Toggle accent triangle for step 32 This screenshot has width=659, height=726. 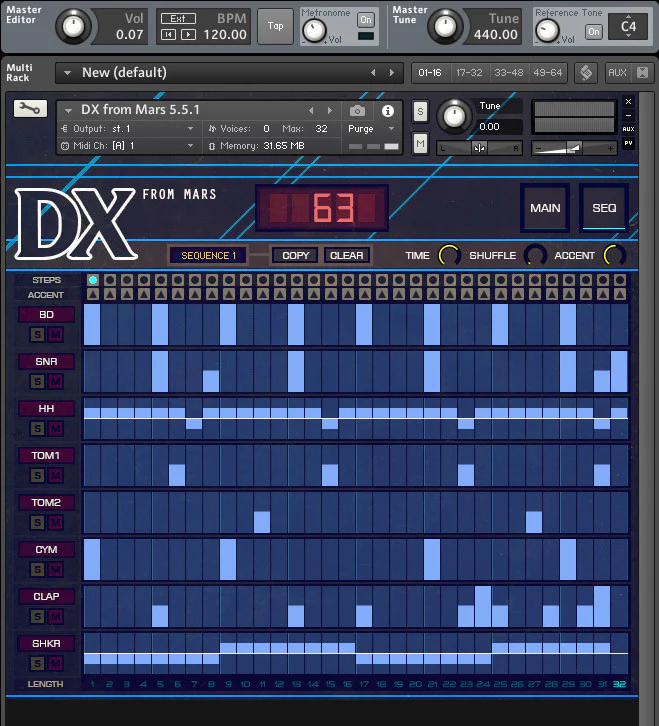[620, 294]
